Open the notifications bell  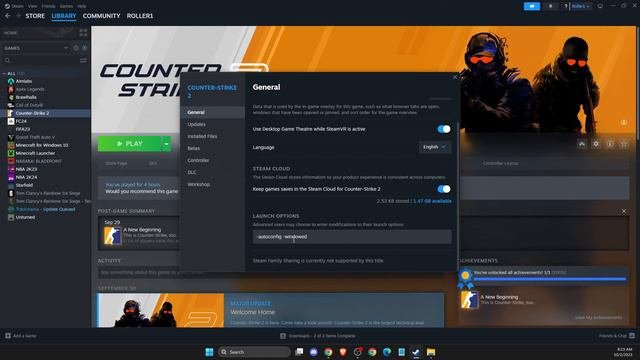pos(550,6)
